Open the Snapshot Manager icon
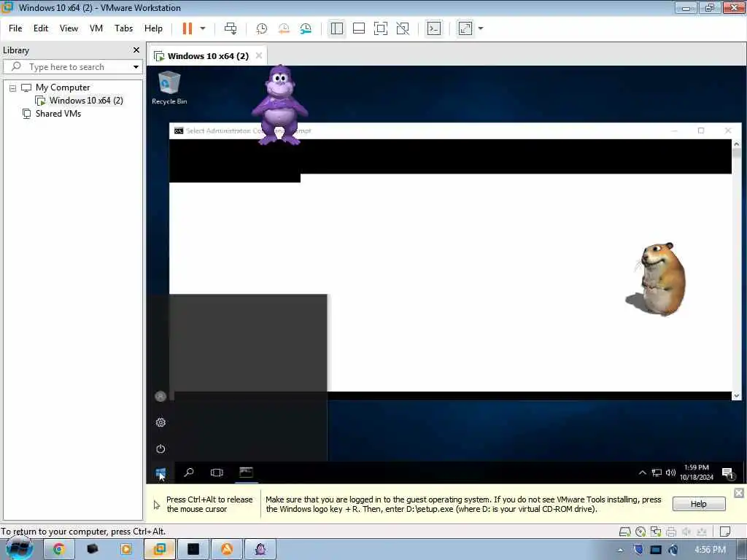The height and width of the screenshot is (560, 747). [x=306, y=28]
